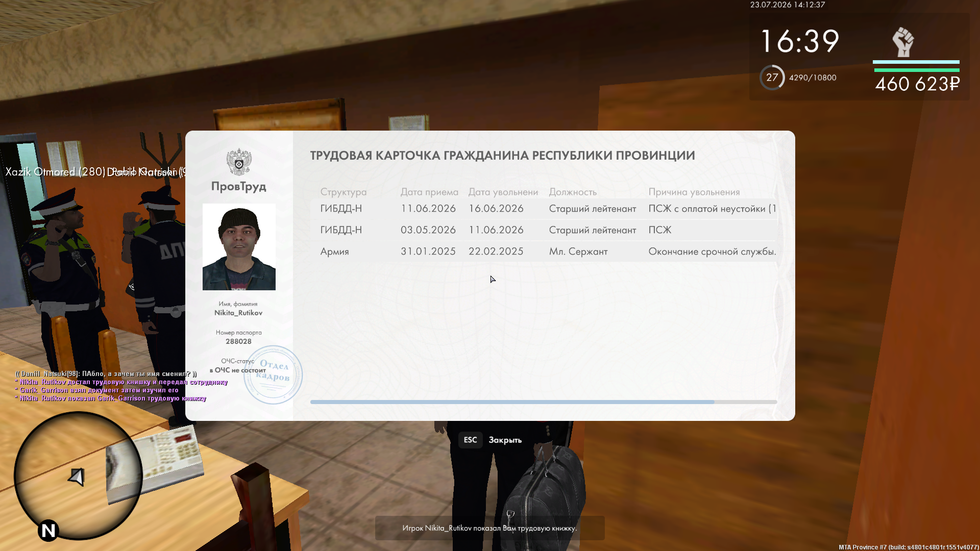Click hire date 11.06.2026 in the first row
Viewport: 980px width, 551px height.
pos(428,209)
